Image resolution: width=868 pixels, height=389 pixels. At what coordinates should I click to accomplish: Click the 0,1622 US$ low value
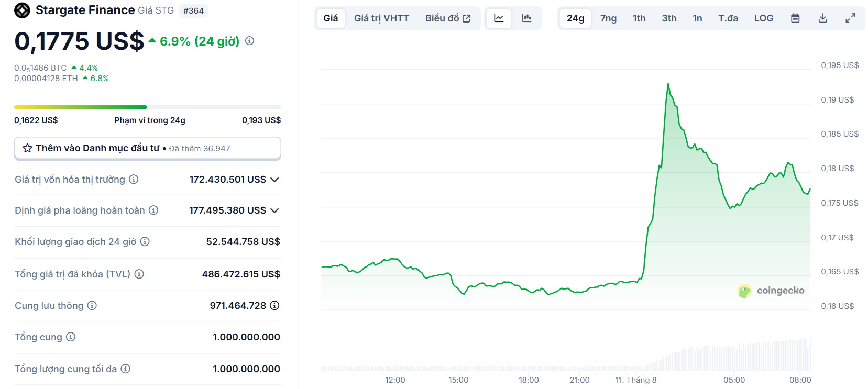coord(36,120)
